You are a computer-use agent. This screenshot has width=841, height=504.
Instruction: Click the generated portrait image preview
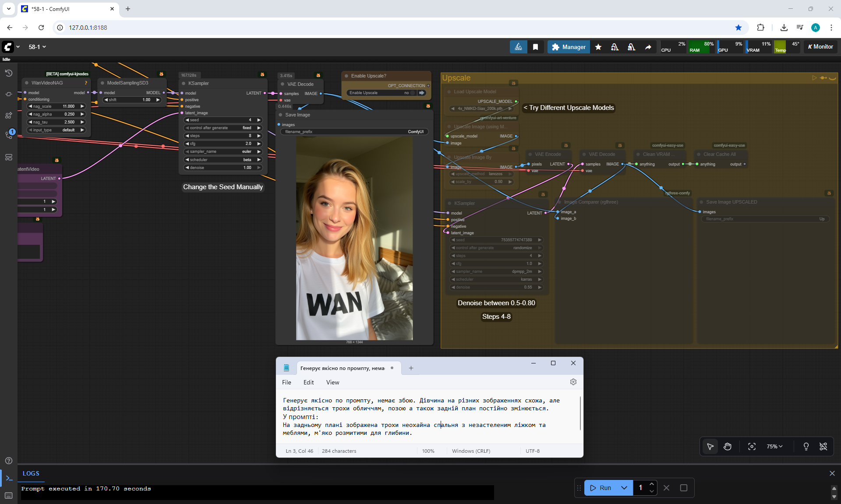pos(354,238)
